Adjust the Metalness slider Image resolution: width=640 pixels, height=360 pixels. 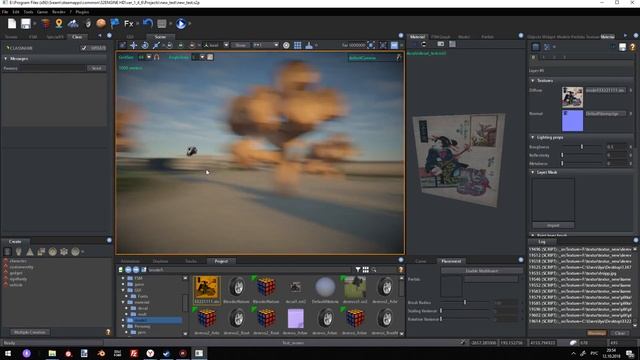point(582,163)
